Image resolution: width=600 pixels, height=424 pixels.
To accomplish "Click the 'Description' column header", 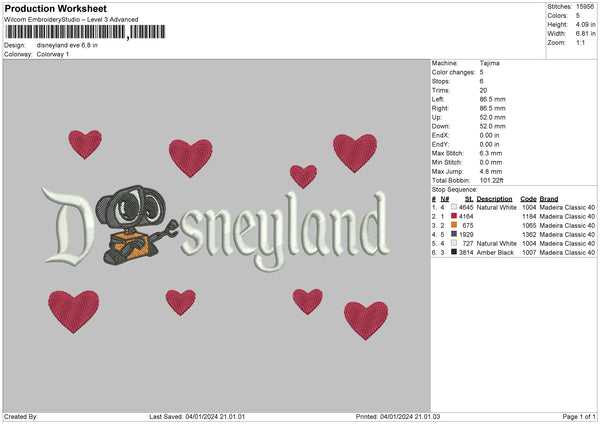I will point(494,199).
